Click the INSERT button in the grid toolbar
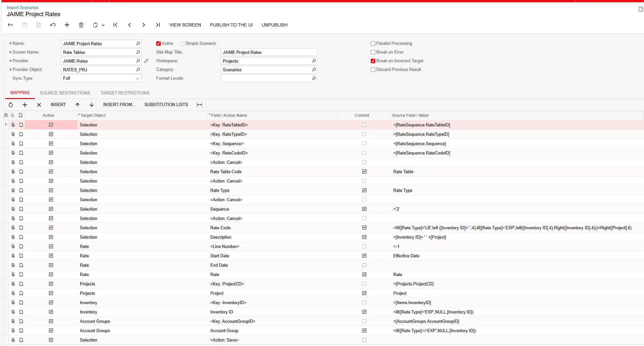644x346 pixels. click(58, 105)
